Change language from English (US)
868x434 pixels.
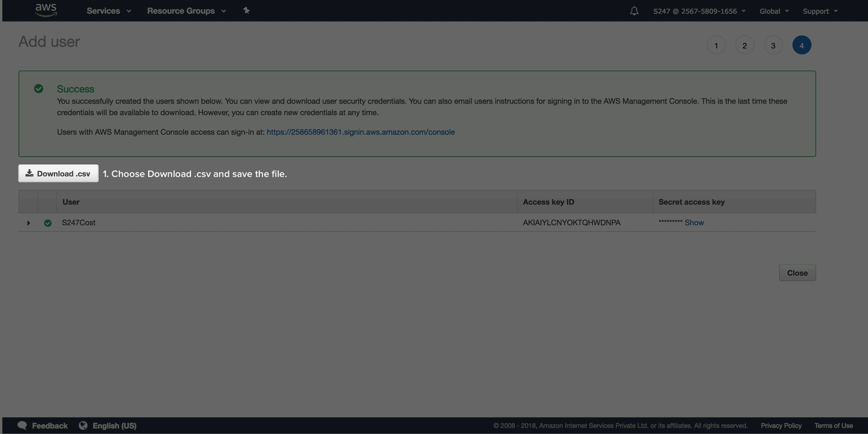click(x=114, y=426)
